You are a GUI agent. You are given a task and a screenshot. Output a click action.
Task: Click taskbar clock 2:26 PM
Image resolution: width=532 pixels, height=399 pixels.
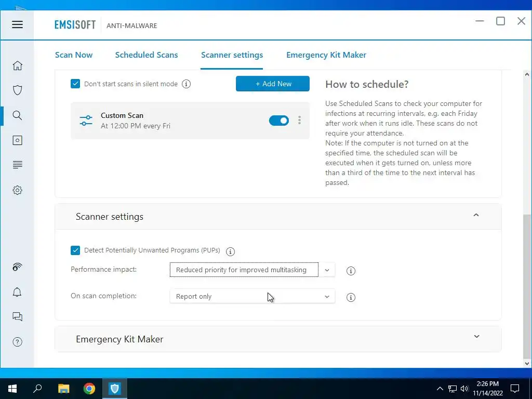(487, 384)
